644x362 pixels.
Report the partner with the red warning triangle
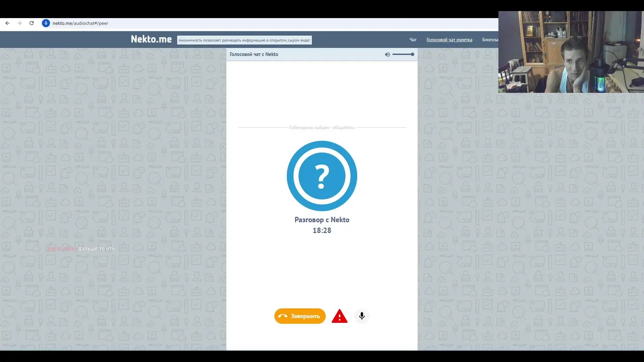(340, 316)
